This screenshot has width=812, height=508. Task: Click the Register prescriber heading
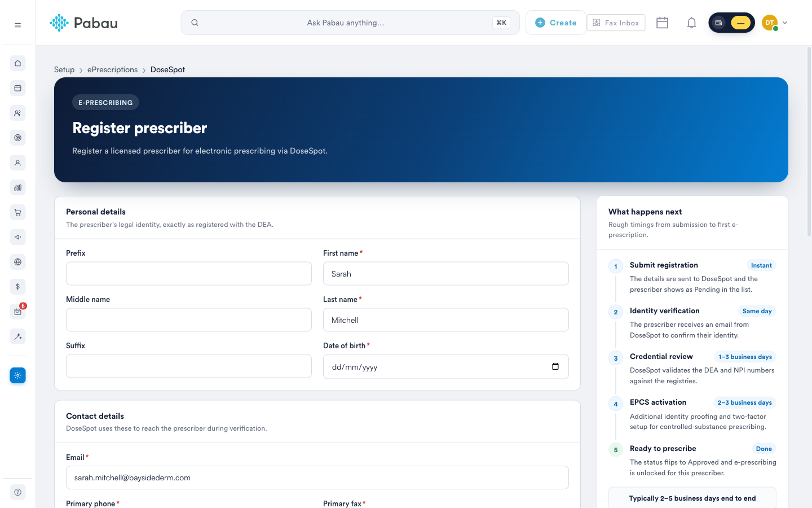coord(140,128)
